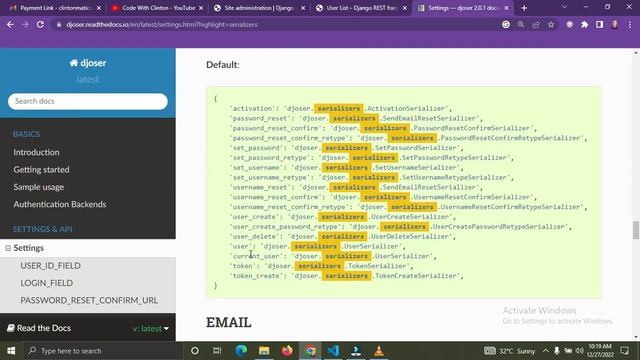The width and height of the screenshot is (640, 360).
Task: Open Visual Studio Code from taskbar
Action: [x=333, y=351]
